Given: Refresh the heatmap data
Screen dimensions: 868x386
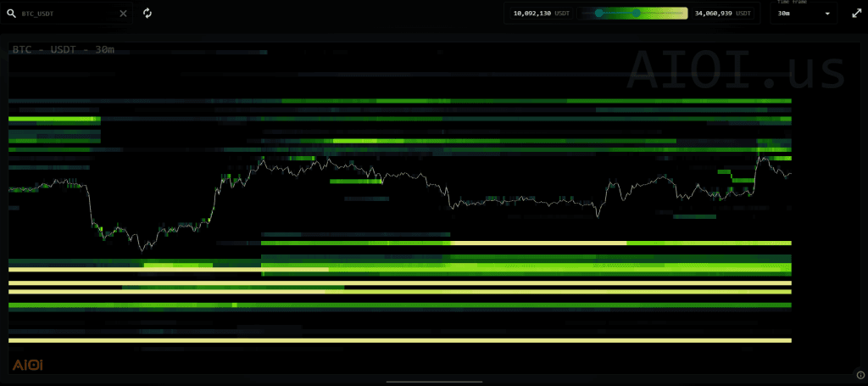Looking at the screenshot, I should pyautogui.click(x=147, y=14).
